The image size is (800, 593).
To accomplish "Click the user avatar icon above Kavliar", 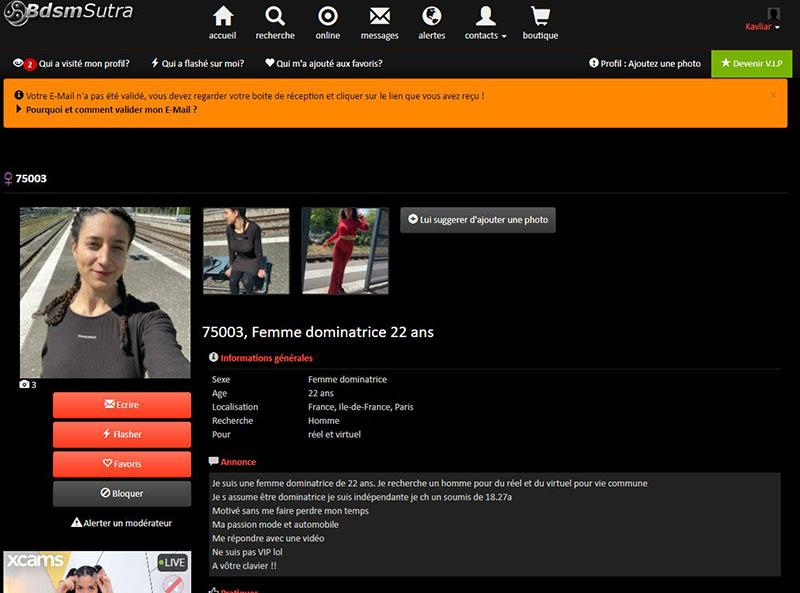I will 773,13.
